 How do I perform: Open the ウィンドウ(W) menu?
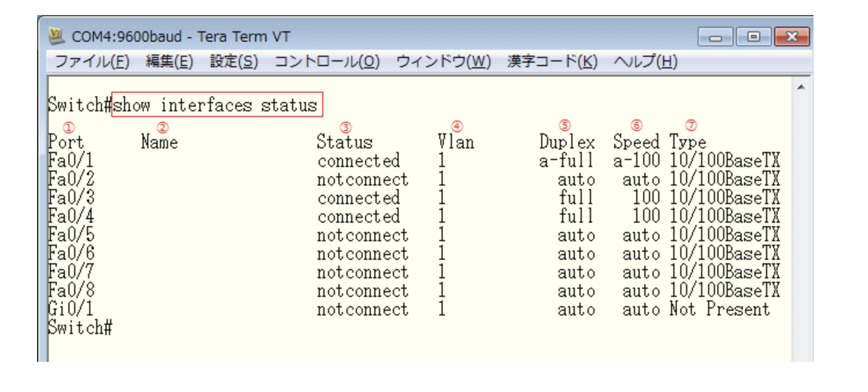(443, 61)
